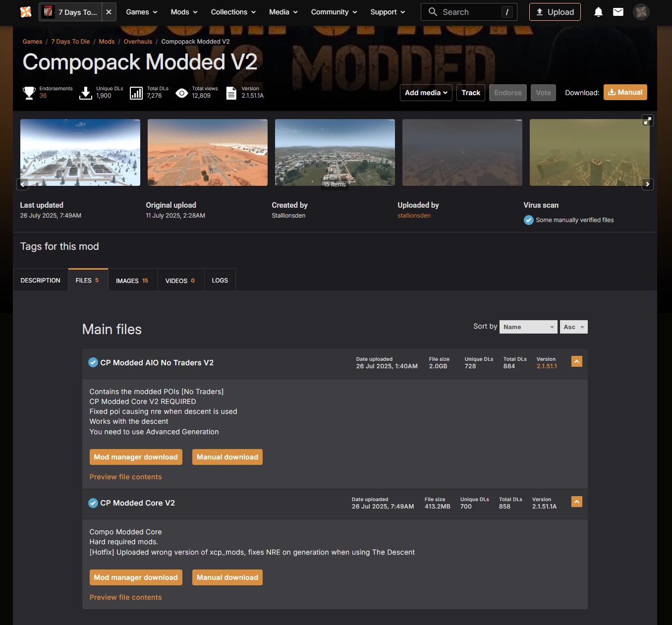Open the Games menu
This screenshot has height=625, width=672.
(142, 12)
